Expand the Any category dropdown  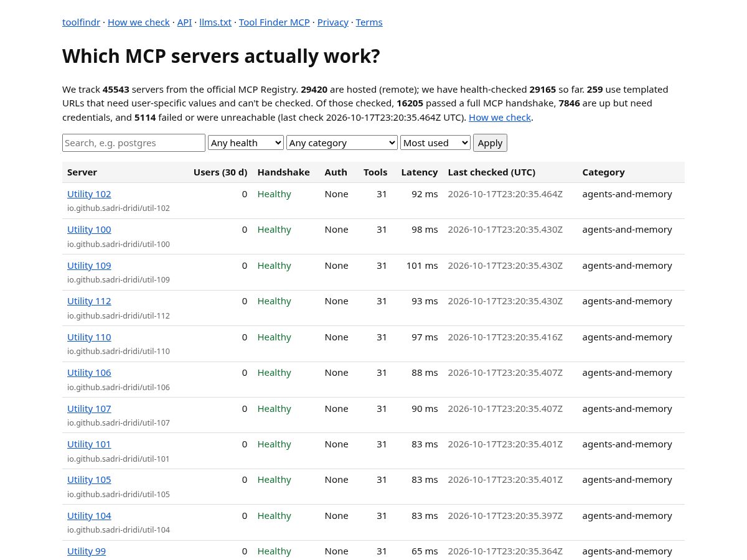[342, 142]
